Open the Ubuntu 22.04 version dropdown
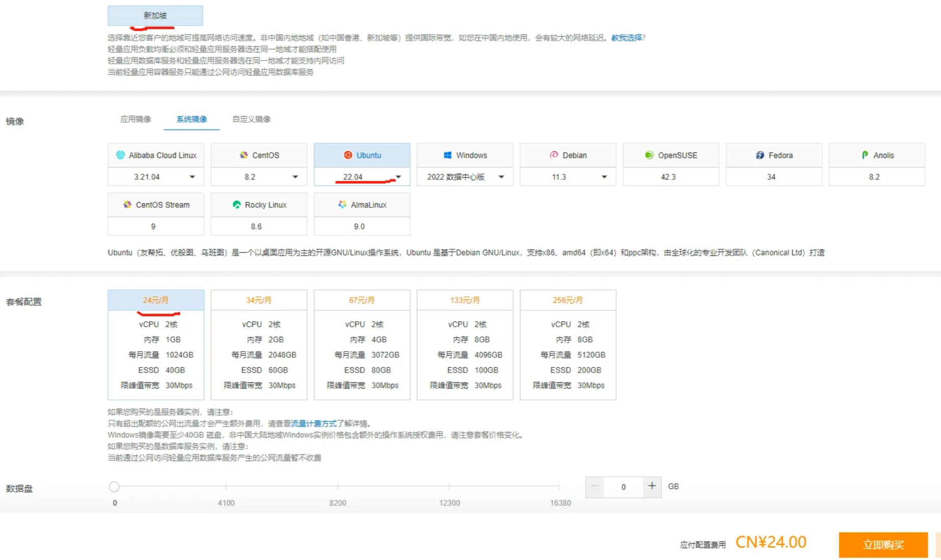941x560 pixels. 362,177
